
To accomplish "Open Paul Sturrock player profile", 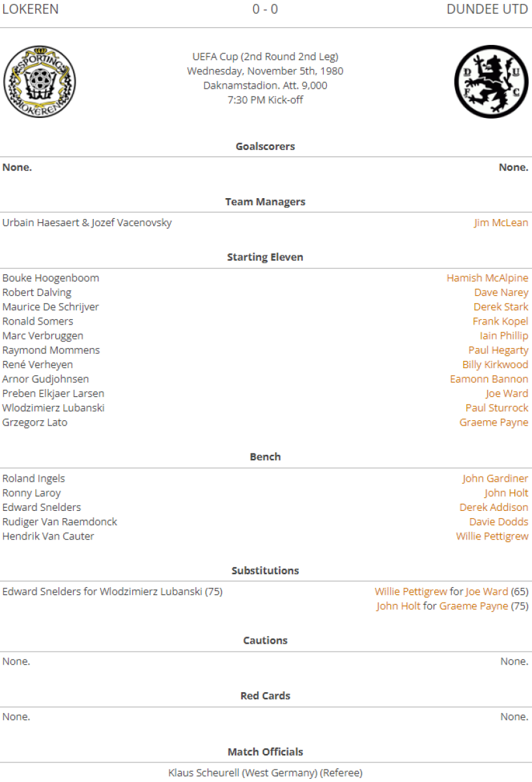I will (x=497, y=408).
